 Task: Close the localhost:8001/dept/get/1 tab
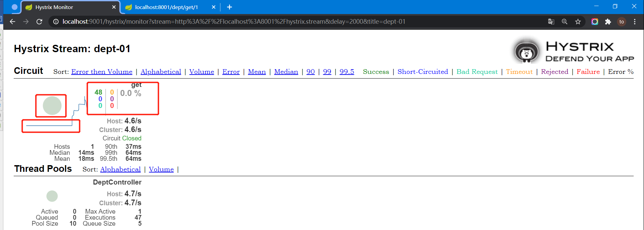coord(214,7)
